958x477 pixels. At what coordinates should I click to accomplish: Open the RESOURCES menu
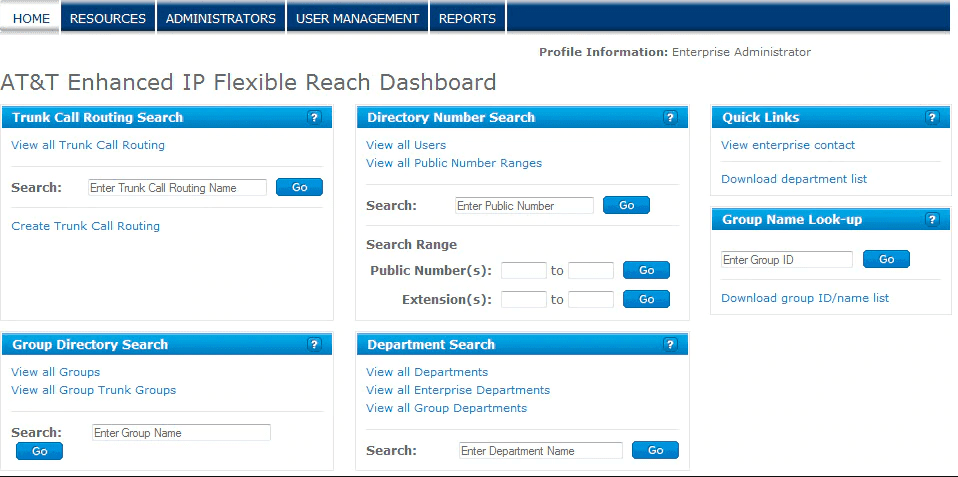click(x=108, y=18)
